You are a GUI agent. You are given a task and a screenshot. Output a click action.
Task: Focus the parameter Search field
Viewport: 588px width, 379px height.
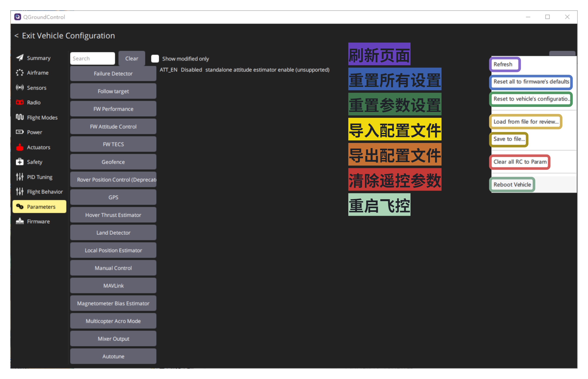point(93,59)
